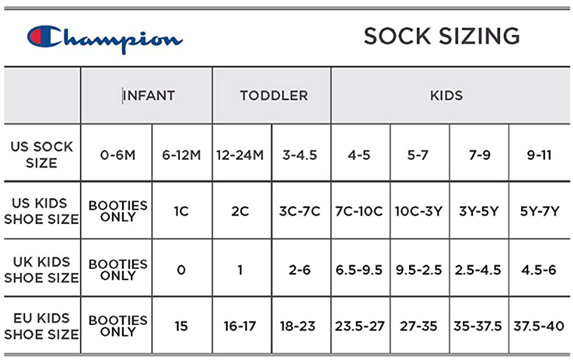Click the SOCK SIZING title
This screenshot has width=573, height=362.
[x=442, y=36]
